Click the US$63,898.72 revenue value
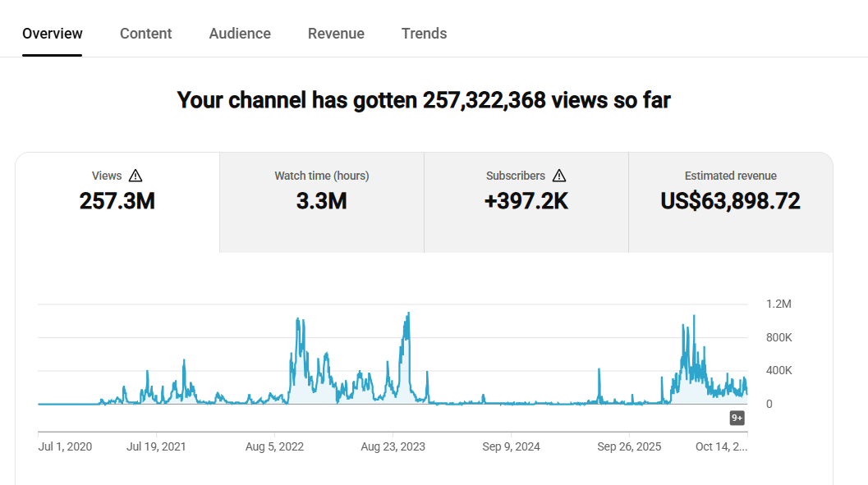This screenshot has height=485, width=868. [x=731, y=201]
